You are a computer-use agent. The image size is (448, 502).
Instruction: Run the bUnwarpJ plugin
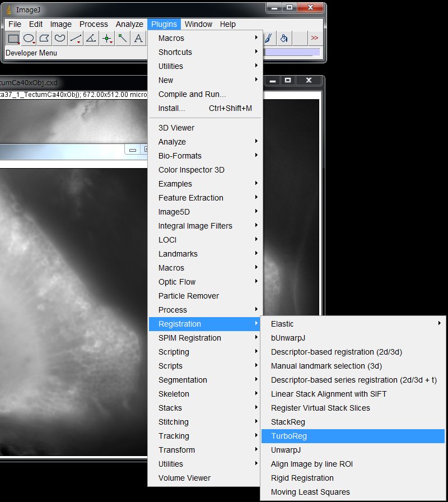pos(353,338)
